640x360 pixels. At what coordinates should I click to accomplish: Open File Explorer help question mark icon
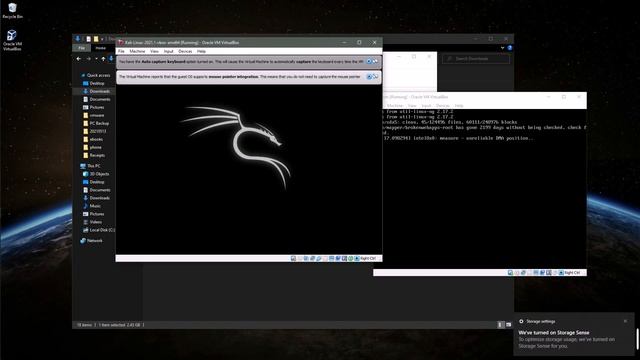click(x=509, y=48)
